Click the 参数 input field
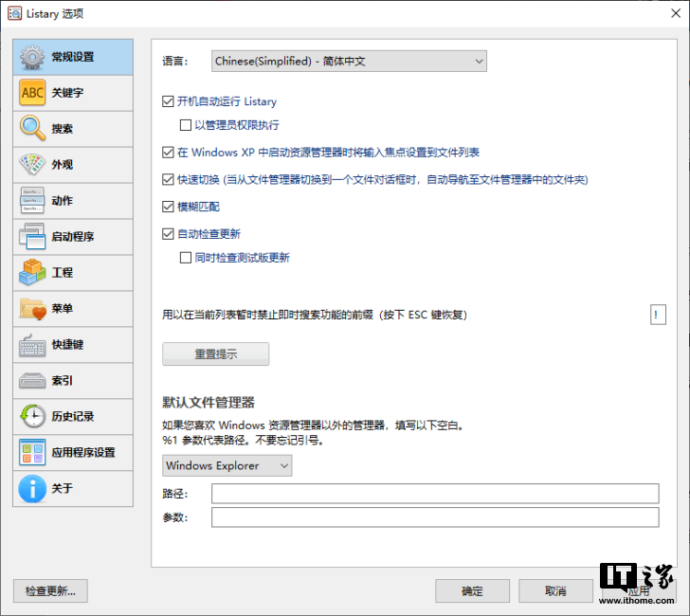 point(435,517)
